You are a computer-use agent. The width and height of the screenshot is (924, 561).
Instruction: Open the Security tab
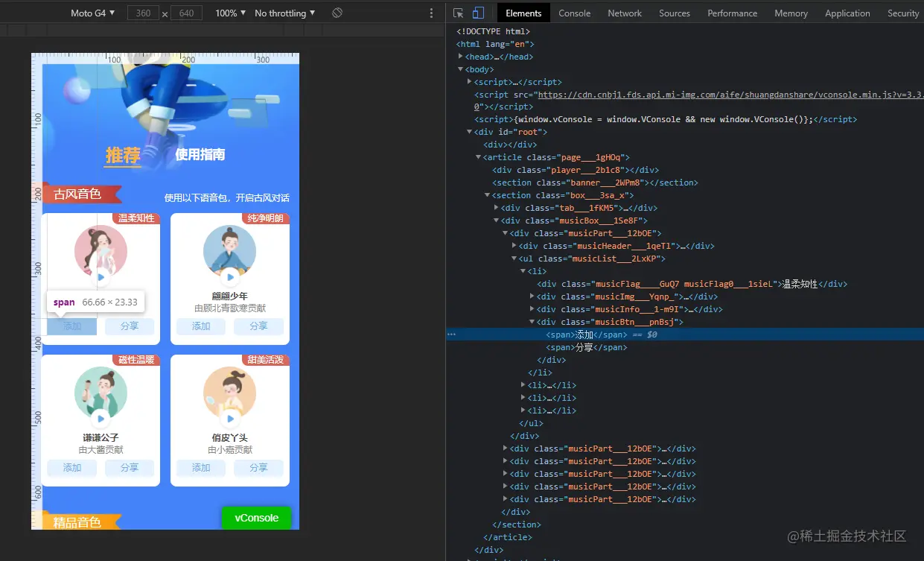pos(903,13)
